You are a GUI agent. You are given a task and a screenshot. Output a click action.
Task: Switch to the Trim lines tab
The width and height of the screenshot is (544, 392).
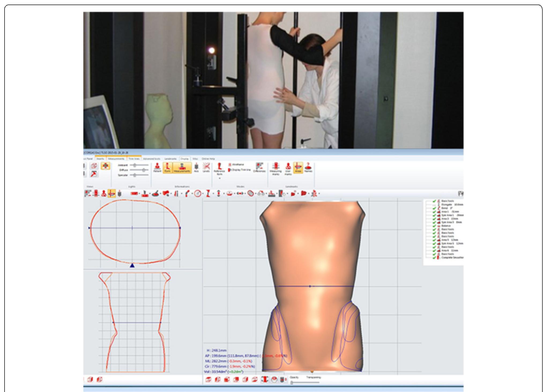[x=134, y=159]
